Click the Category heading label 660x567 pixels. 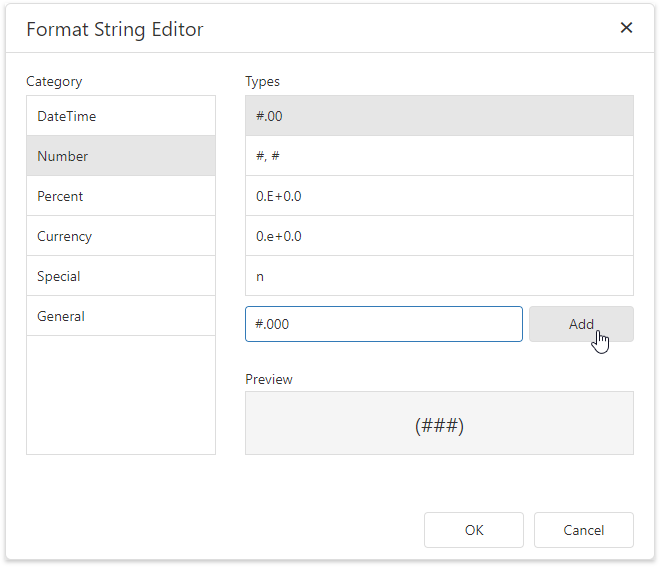pyautogui.click(x=54, y=82)
